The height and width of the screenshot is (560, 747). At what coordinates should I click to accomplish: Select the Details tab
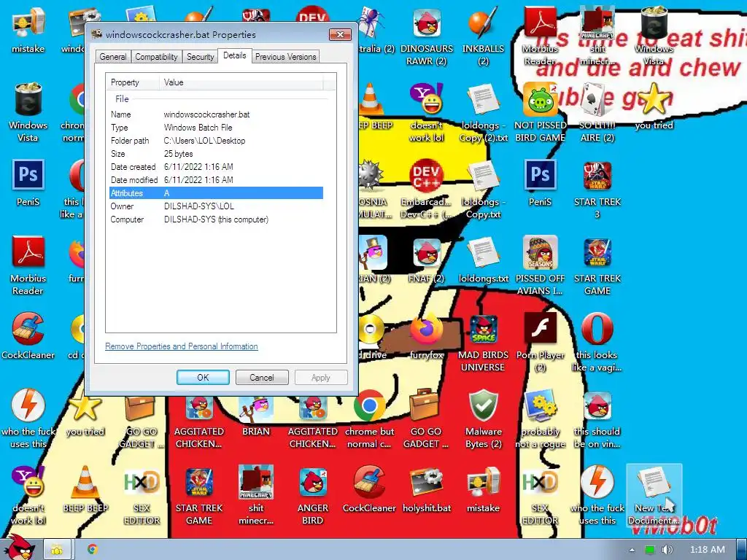[x=235, y=55]
